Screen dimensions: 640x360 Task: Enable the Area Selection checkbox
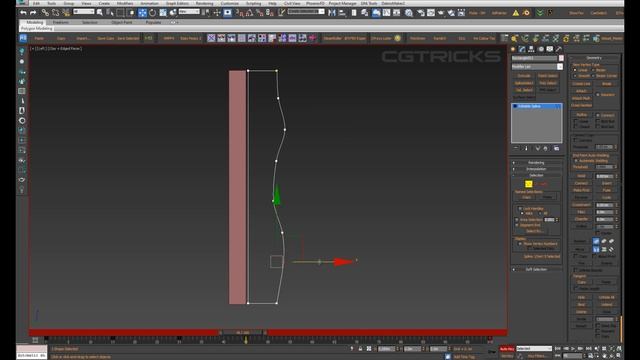click(517, 220)
